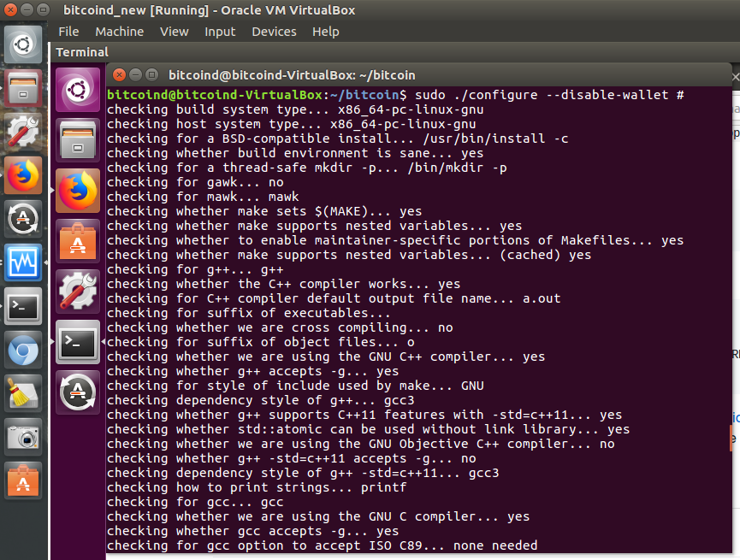The image size is (740, 560).
Task: Click line 'checking for gawk... no'
Action: [x=195, y=182]
